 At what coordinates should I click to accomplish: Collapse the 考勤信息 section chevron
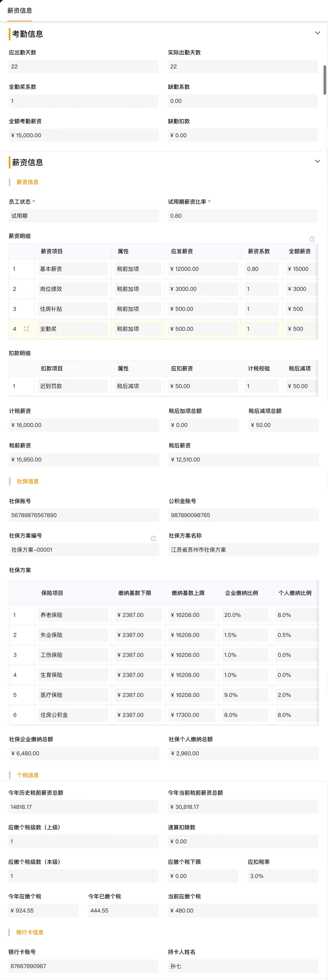coord(317,33)
